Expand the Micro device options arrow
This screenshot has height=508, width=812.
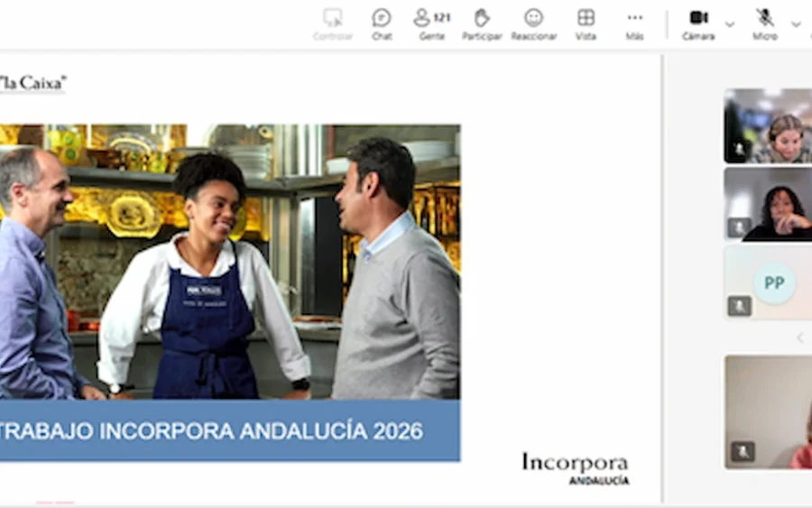[796, 24]
